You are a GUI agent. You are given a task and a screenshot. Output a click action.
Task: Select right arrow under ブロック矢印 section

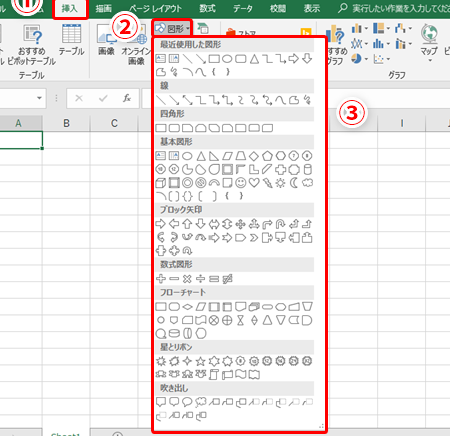click(x=161, y=224)
